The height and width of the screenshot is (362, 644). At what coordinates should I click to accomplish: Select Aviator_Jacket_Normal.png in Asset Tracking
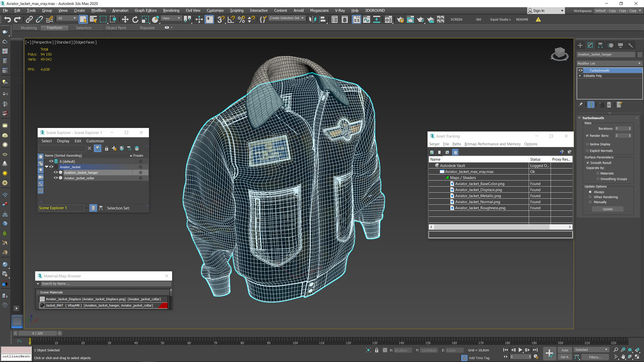[477, 202]
